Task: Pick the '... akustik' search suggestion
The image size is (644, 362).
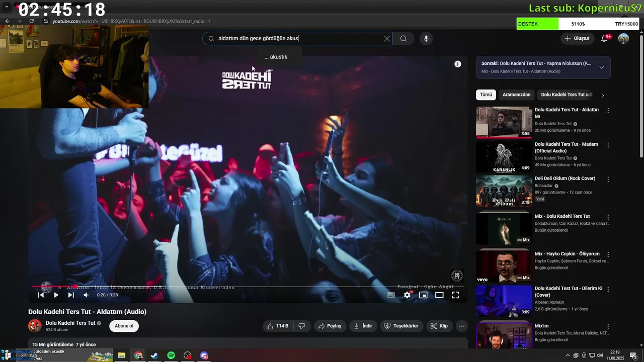Action: 276,57
